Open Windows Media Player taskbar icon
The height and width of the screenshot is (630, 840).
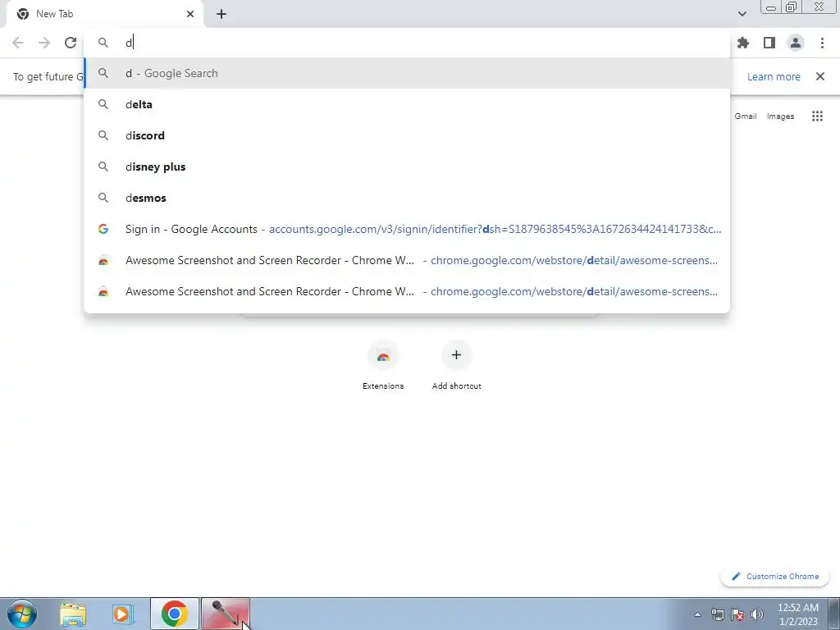123,614
